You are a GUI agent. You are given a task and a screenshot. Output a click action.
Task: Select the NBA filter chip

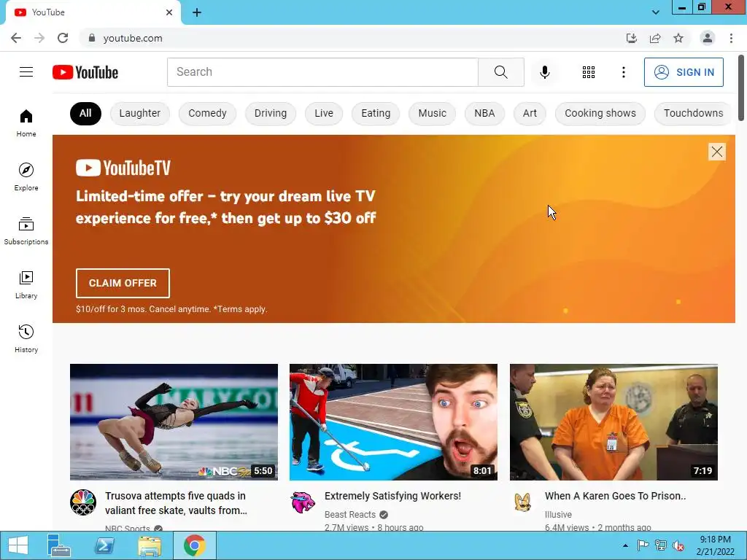[484, 113]
